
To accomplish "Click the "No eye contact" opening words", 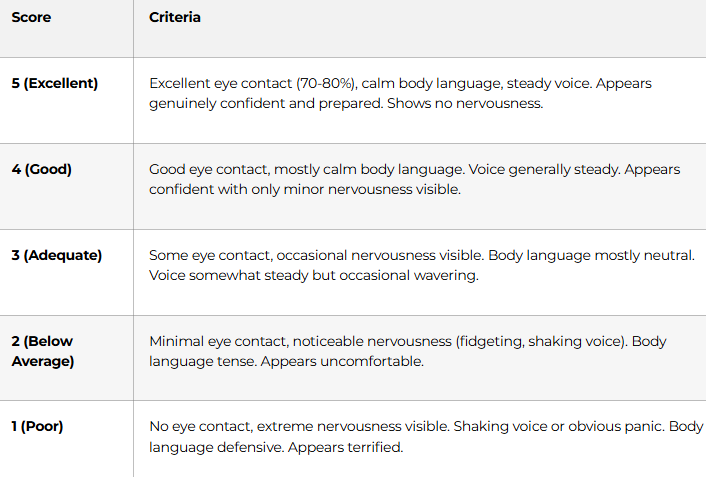I will pos(196,427).
